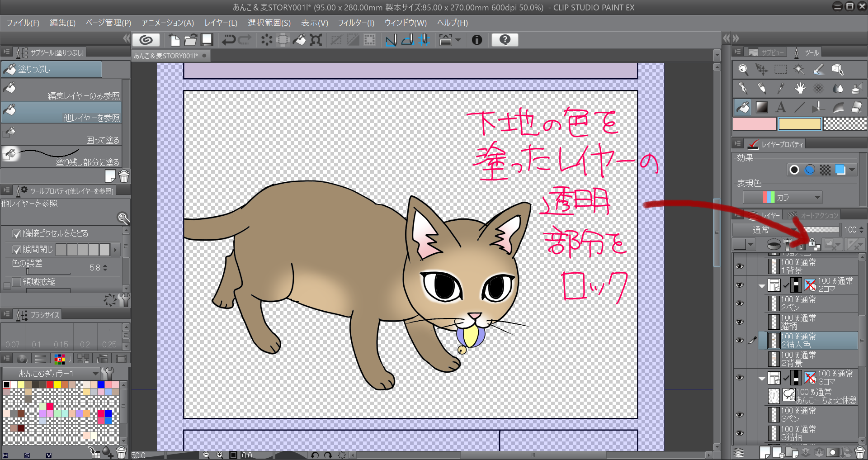Hide the 2ペン layer eye
The width and height of the screenshot is (868, 460).
tap(740, 304)
